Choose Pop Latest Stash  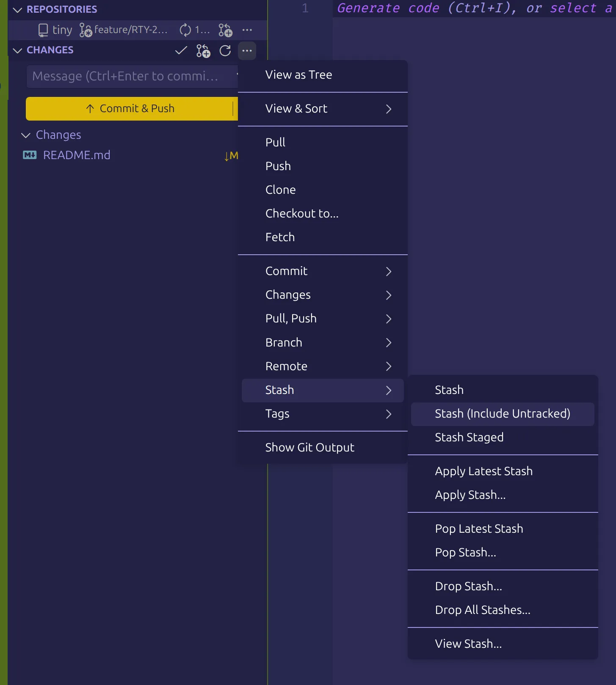479,528
